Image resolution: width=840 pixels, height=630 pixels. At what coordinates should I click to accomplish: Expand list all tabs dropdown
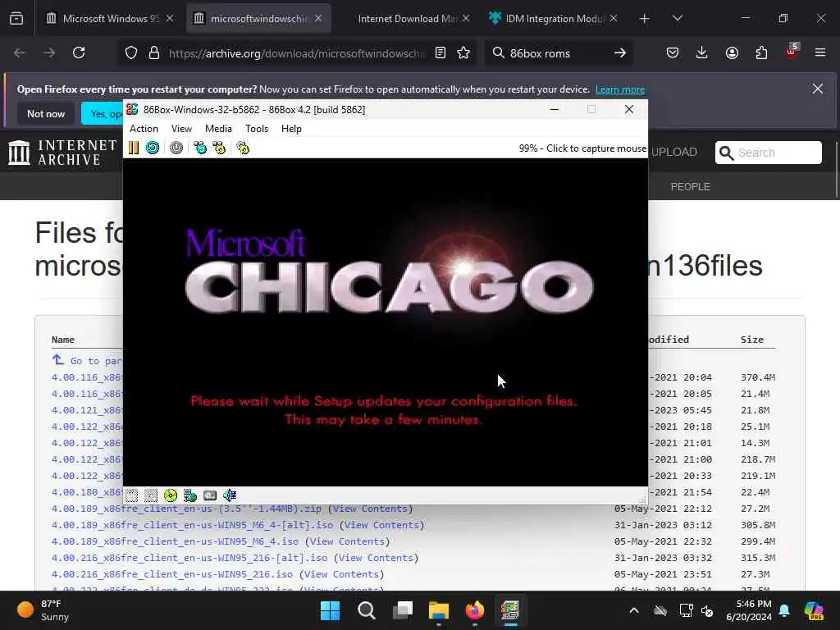click(677, 18)
